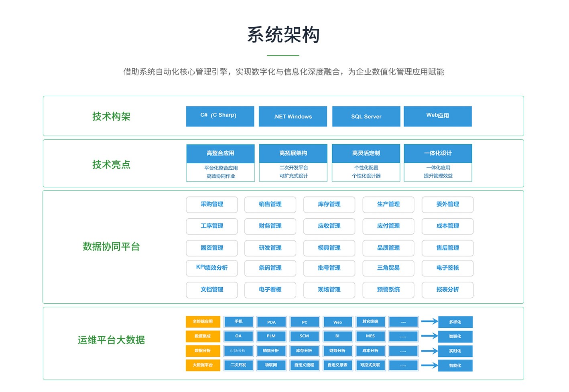569x392 pixels.
Task: Click the 财务管理 module box
Action: click(270, 226)
